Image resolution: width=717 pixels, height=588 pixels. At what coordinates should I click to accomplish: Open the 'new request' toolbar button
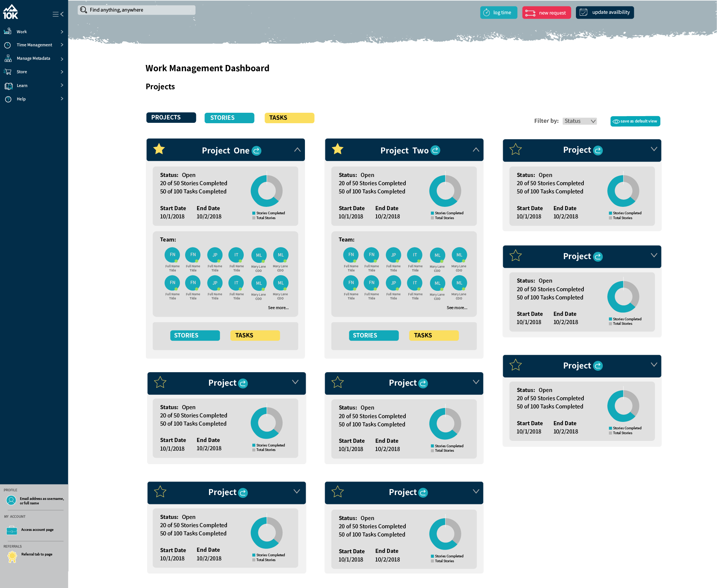coord(546,12)
